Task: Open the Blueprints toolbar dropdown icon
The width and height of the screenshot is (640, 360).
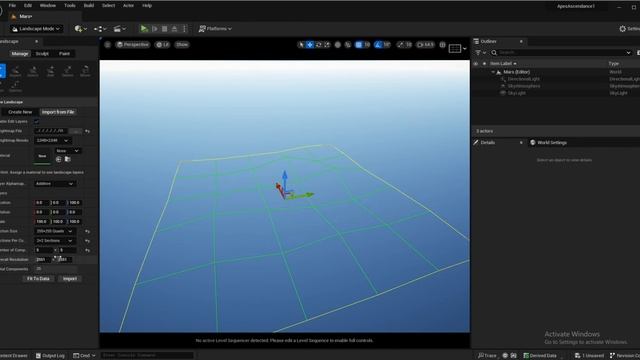Action: [100, 29]
